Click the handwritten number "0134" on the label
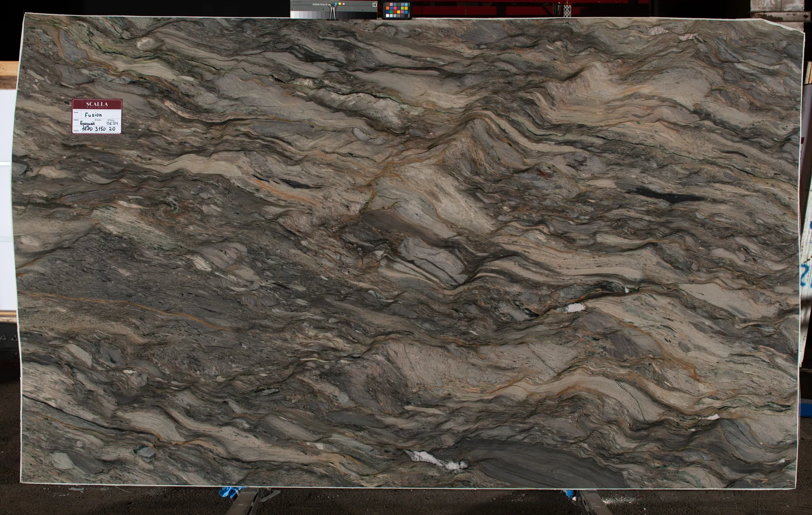 click(112, 123)
